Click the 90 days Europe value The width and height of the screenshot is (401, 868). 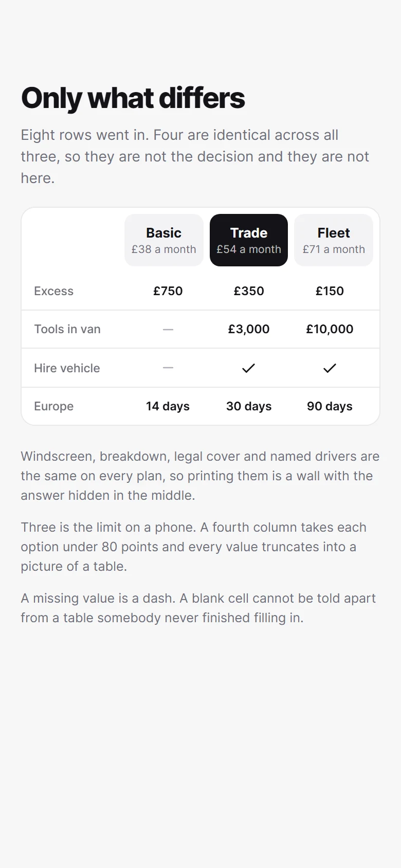tap(330, 406)
